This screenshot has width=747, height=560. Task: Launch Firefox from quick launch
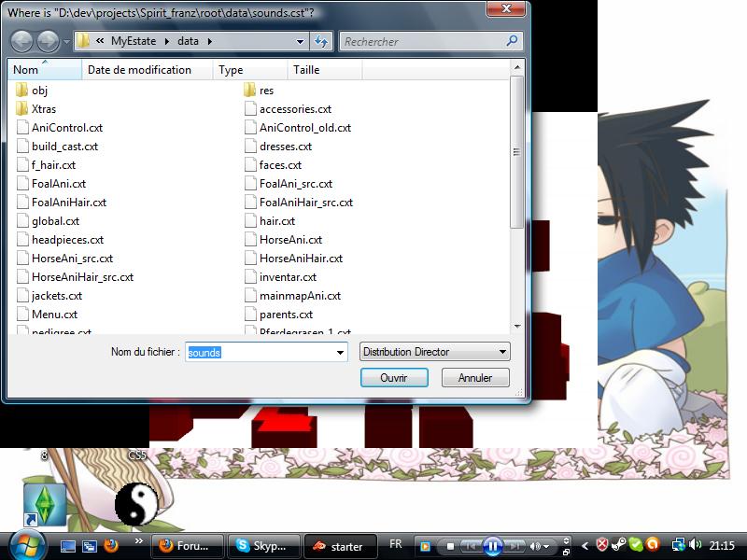(x=111, y=546)
